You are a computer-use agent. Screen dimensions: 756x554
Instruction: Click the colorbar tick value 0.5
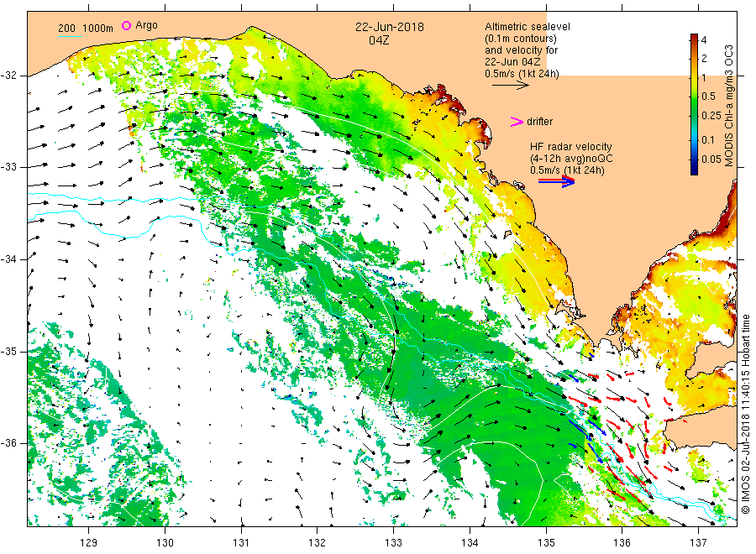(x=709, y=97)
